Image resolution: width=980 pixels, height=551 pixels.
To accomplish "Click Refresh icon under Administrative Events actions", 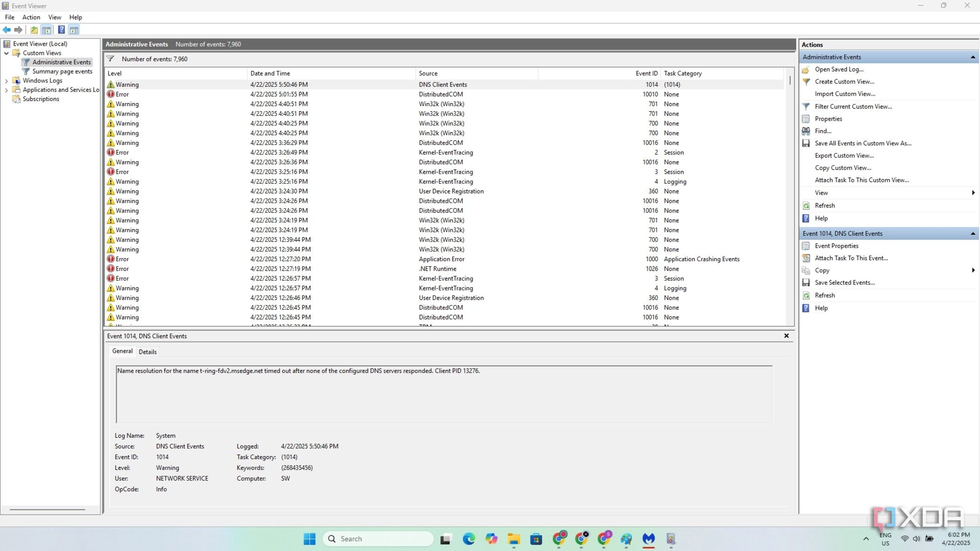I will (806, 206).
